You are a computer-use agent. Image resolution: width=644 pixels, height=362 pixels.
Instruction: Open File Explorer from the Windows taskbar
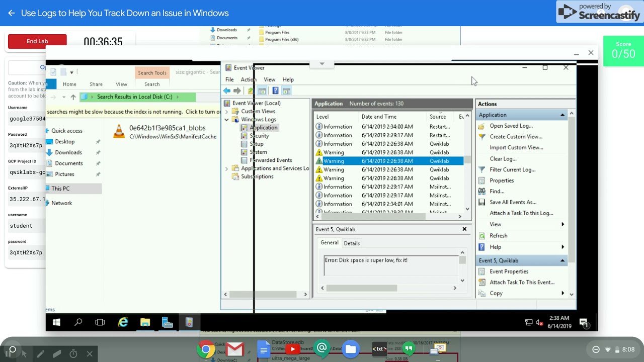(x=145, y=322)
